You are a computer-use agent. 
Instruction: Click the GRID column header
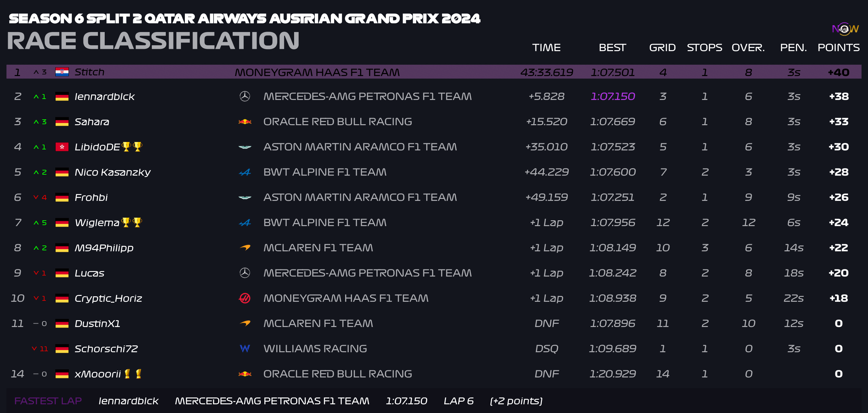coord(662,48)
